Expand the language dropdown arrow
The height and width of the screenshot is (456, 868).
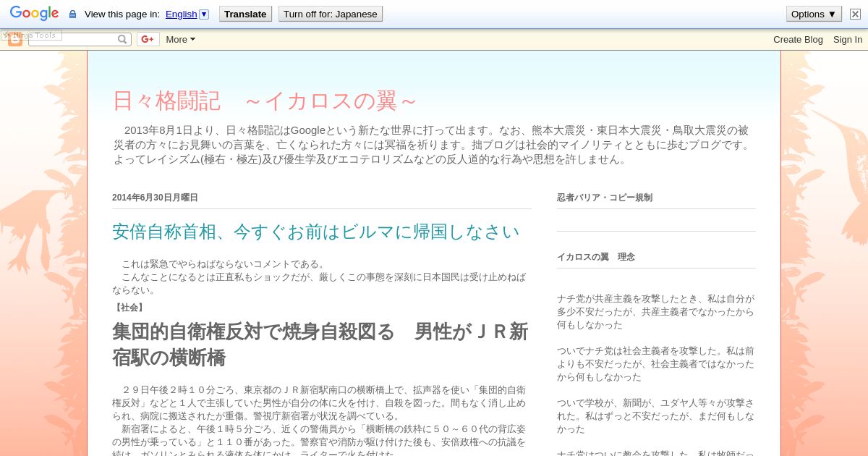[204, 14]
